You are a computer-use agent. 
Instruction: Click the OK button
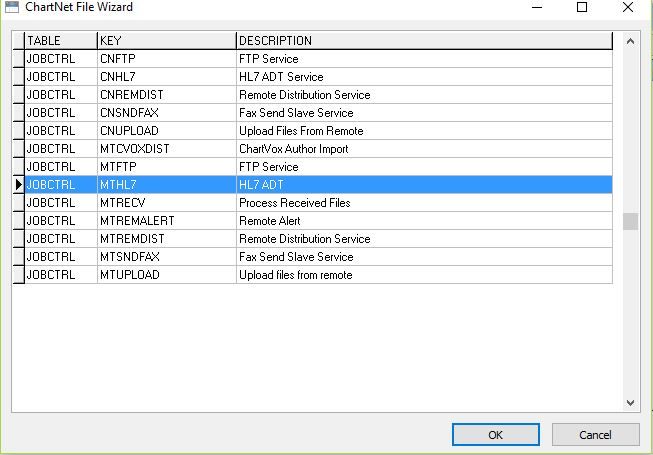click(x=496, y=435)
